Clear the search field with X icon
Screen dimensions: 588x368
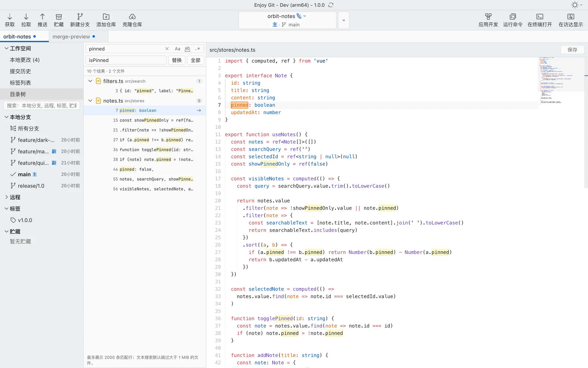click(x=167, y=49)
